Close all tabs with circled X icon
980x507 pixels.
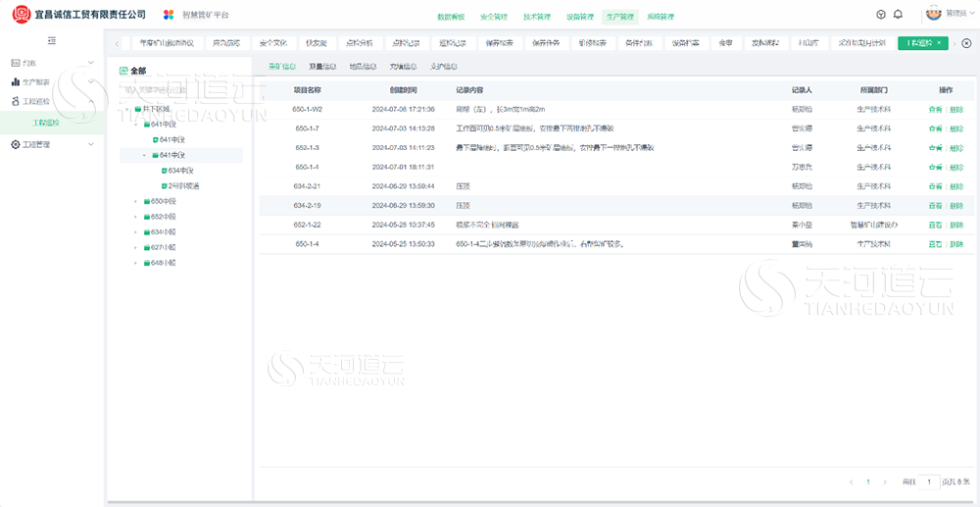click(x=966, y=43)
